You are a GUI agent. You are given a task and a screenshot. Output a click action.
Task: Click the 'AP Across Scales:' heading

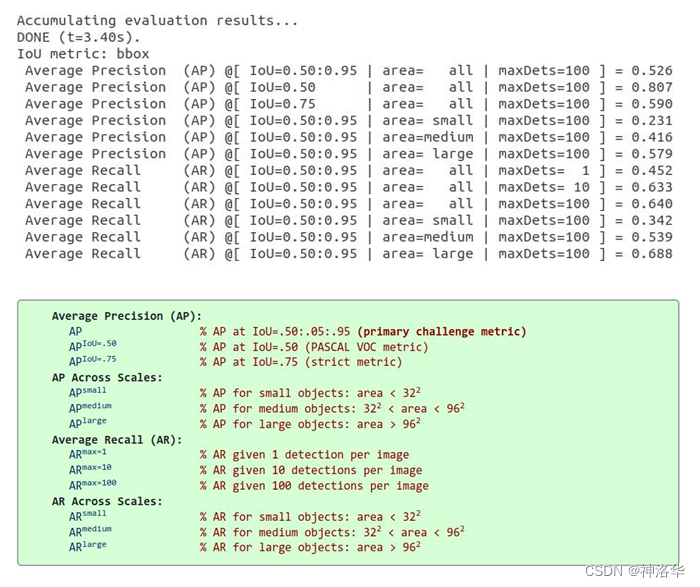[107, 378]
